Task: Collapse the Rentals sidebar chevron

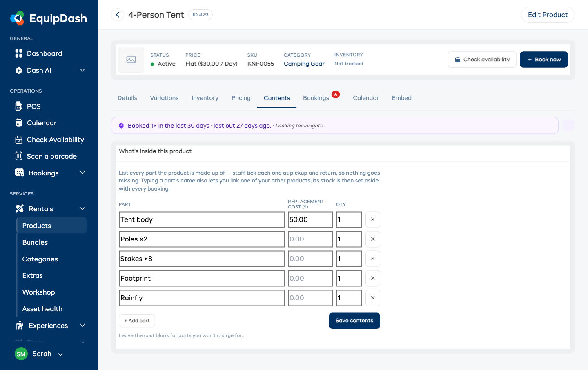Action: click(82, 209)
